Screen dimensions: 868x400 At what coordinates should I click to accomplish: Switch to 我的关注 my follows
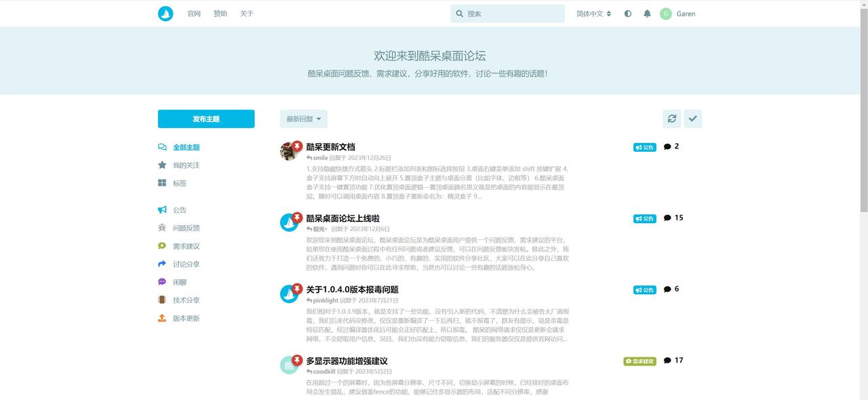pos(187,165)
